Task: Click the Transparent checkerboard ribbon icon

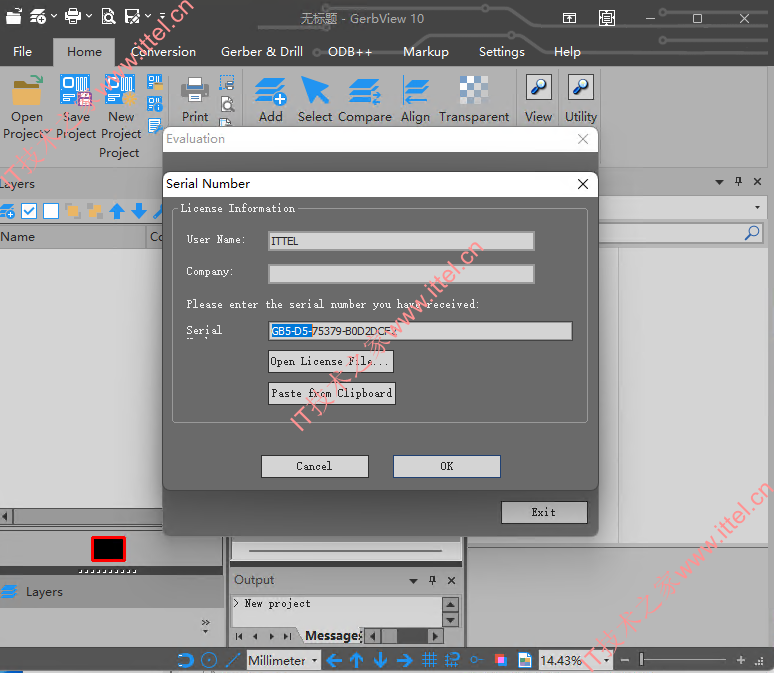Action: (474, 90)
